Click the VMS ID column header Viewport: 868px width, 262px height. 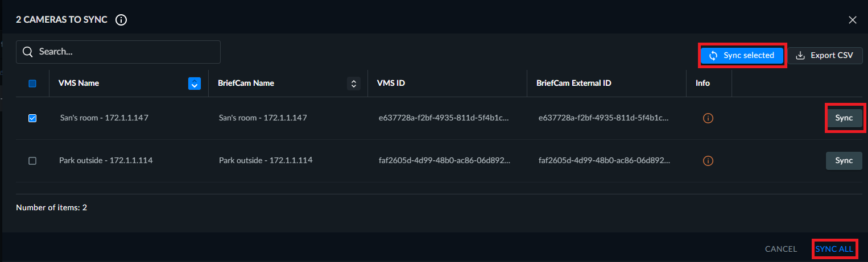point(391,83)
